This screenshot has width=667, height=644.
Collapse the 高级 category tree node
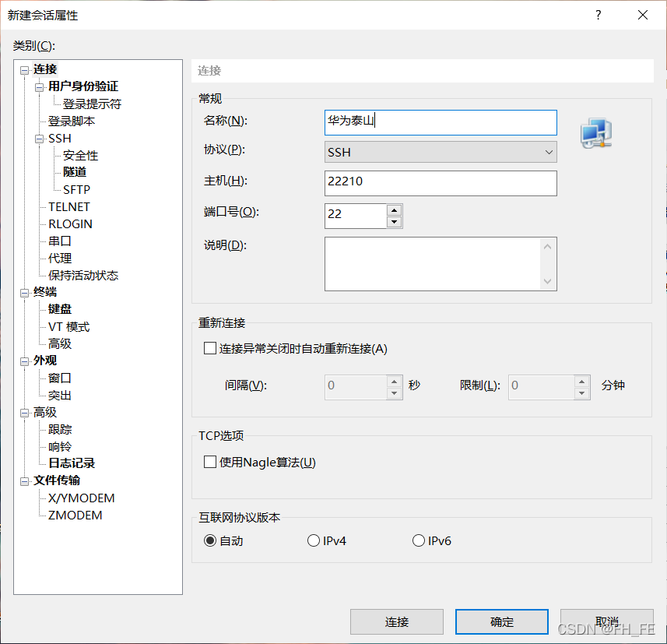pos(25,413)
